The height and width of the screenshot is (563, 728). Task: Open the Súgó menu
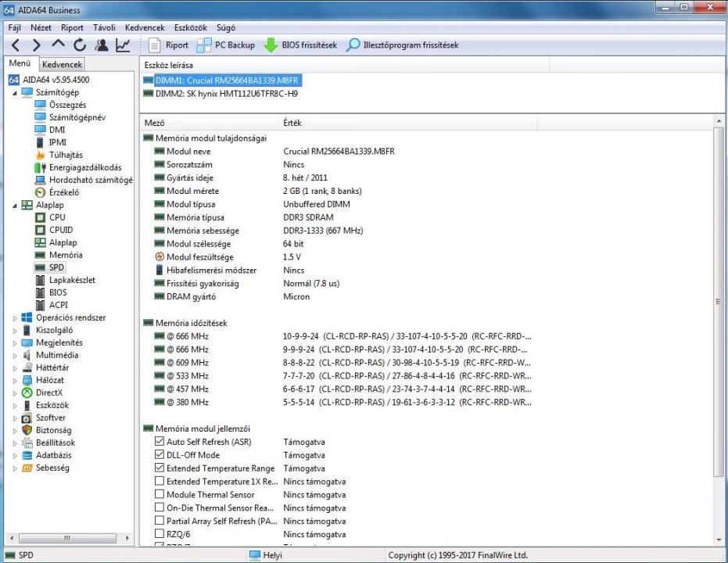[226, 28]
